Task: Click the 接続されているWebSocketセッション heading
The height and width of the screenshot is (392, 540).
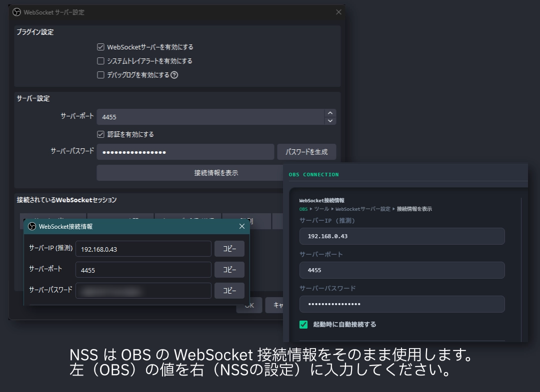Action: click(67, 200)
